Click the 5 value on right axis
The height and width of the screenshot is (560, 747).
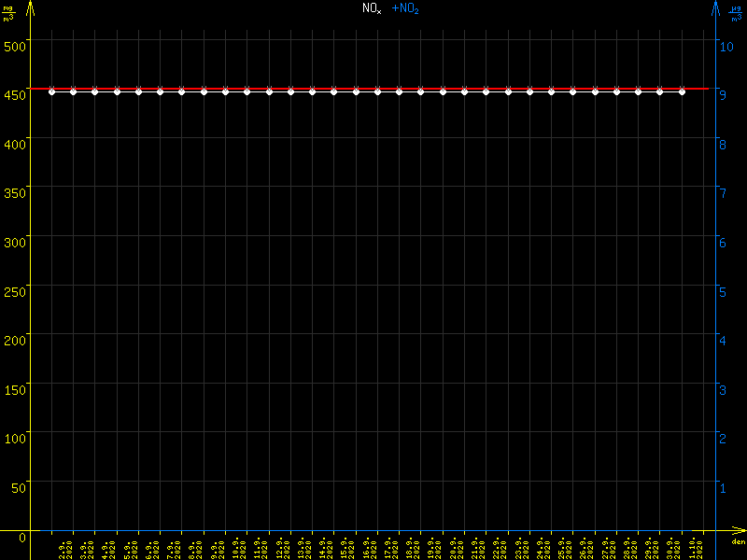720,290
